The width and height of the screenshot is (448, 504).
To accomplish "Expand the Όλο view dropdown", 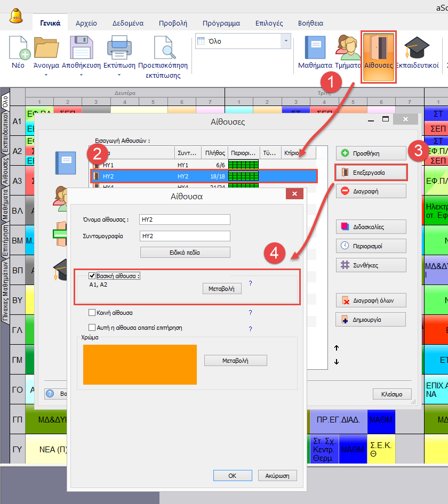I will [x=286, y=41].
